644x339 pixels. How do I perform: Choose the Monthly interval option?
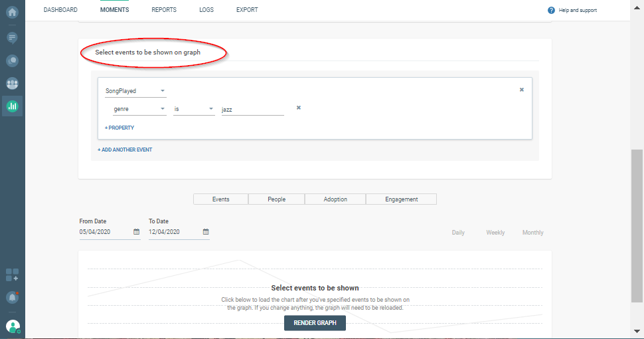pyautogui.click(x=532, y=233)
